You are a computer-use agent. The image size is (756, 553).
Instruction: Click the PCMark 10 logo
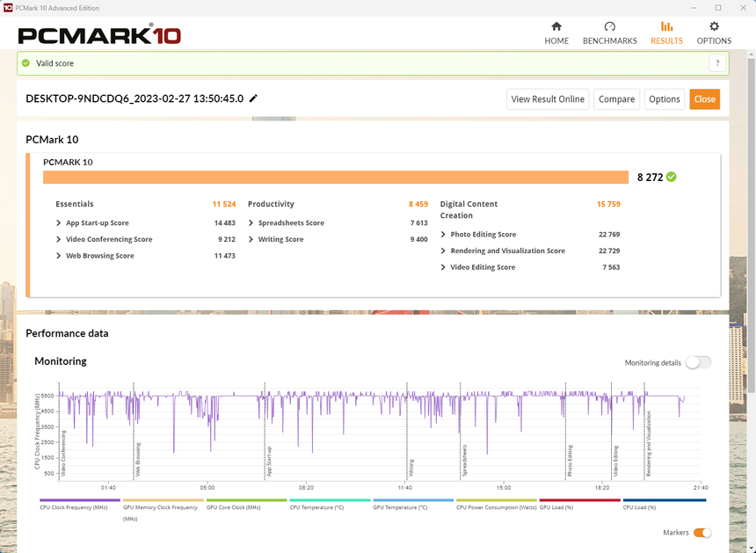[x=99, y=35]
